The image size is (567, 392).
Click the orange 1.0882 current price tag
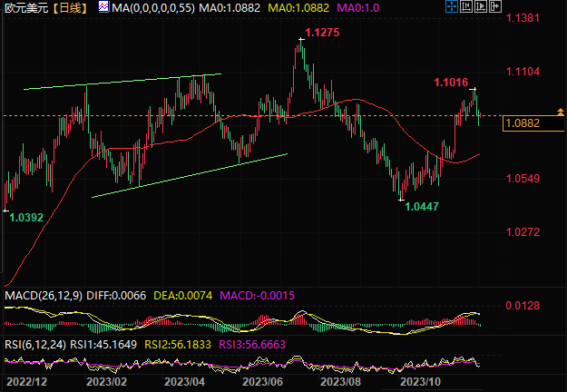pos(532,123)
